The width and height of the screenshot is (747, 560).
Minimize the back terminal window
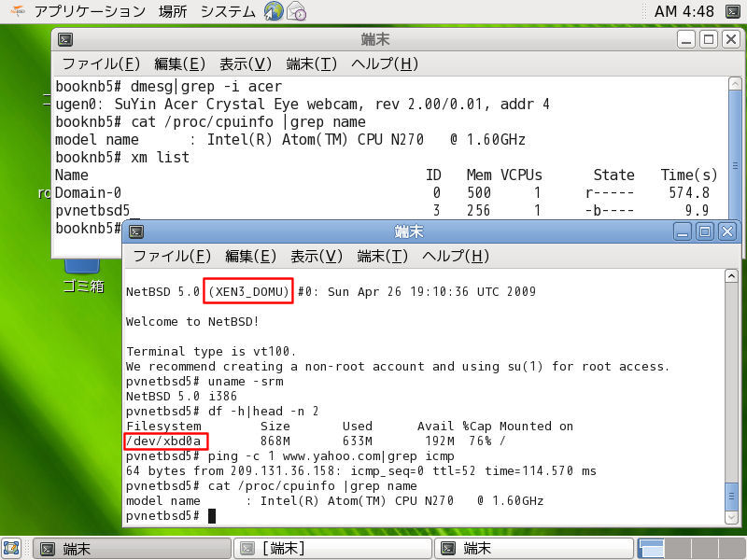click(x=686, y=39)
